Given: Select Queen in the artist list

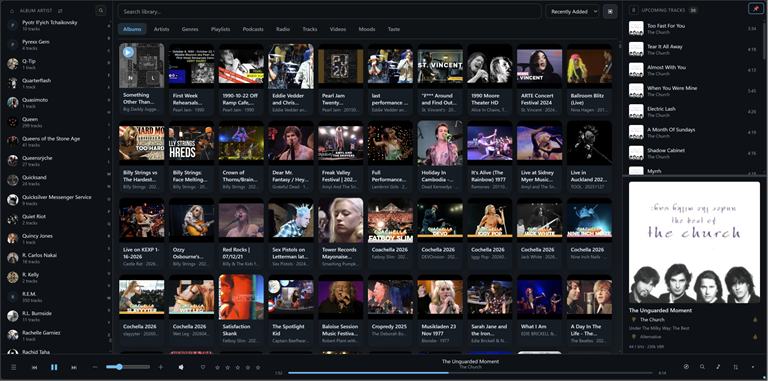Looking at the screenshot, I should (55, 122).
